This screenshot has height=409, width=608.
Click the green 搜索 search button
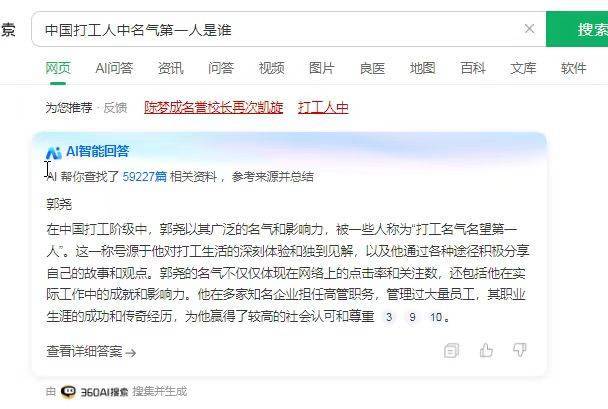[x=577, y=29]
